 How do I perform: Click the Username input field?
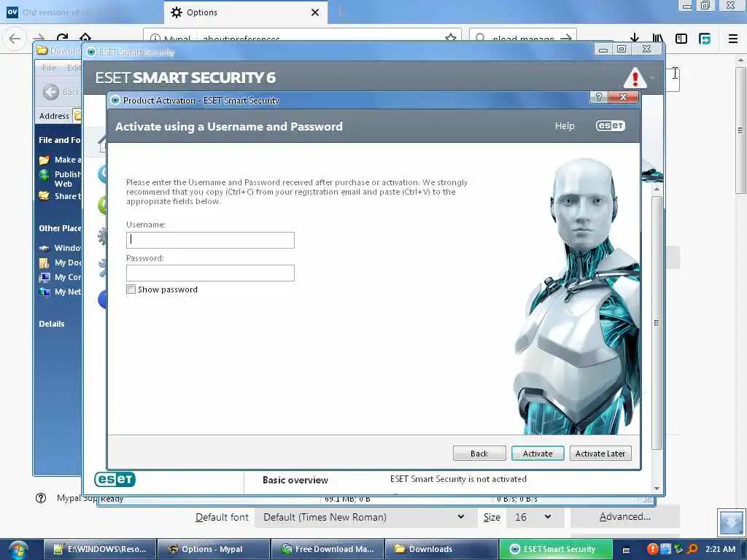210,240
